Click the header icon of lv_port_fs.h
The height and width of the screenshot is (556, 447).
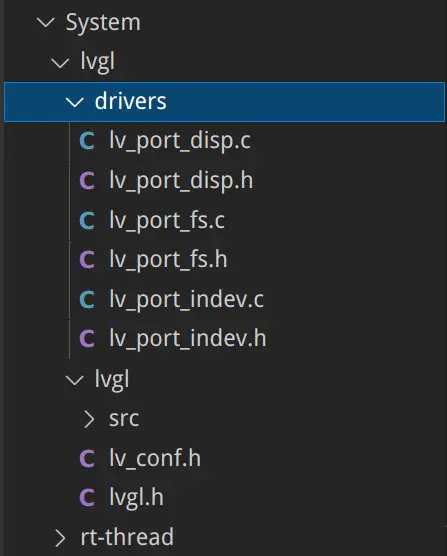[87, 260]
